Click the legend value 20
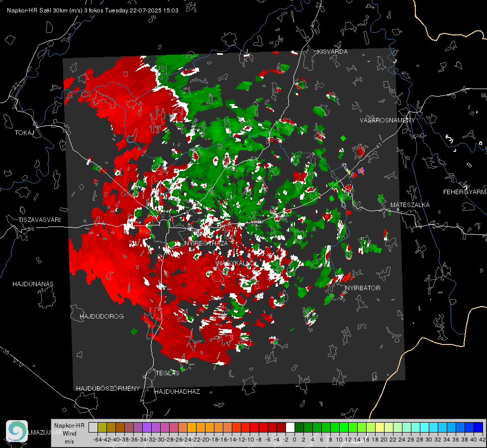Viewport: 487px width, 448px height. (x=384, y=440)
